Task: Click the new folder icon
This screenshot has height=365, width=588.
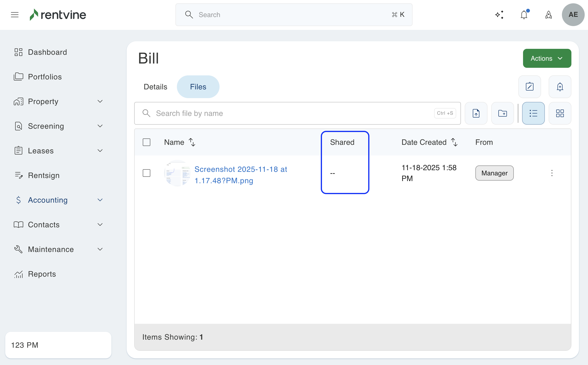Action: 502,113
